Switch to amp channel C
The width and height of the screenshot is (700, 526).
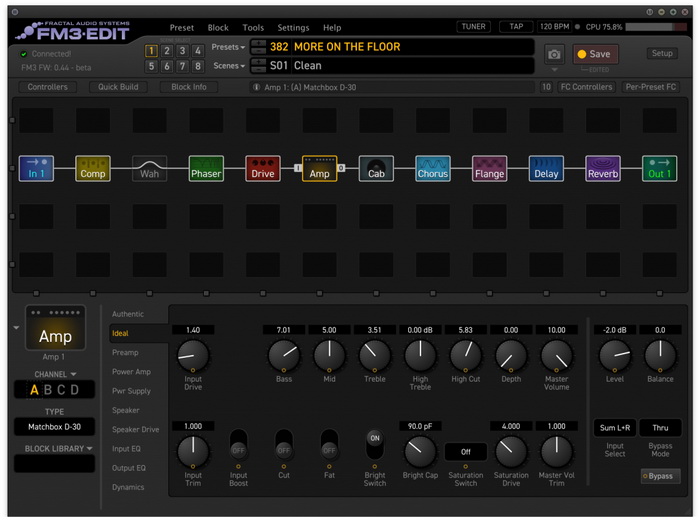pos(61,390)
